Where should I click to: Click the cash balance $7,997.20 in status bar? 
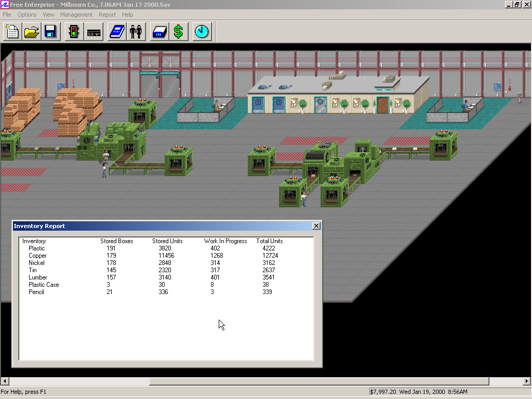pyautogui.click(x=383, y=392)
